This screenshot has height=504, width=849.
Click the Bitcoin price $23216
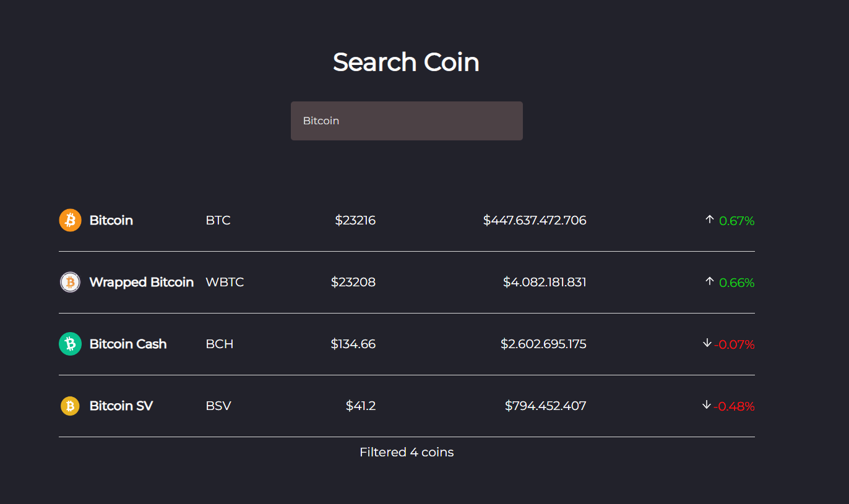(355, 220)
